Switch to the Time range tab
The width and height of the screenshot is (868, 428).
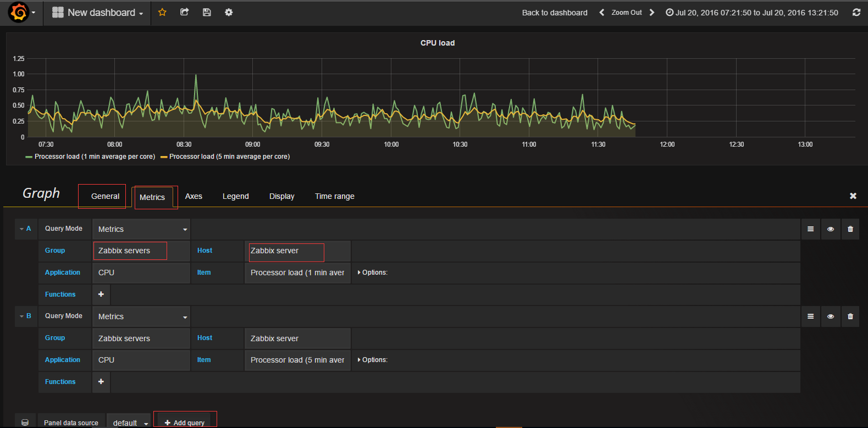point(335,196)
